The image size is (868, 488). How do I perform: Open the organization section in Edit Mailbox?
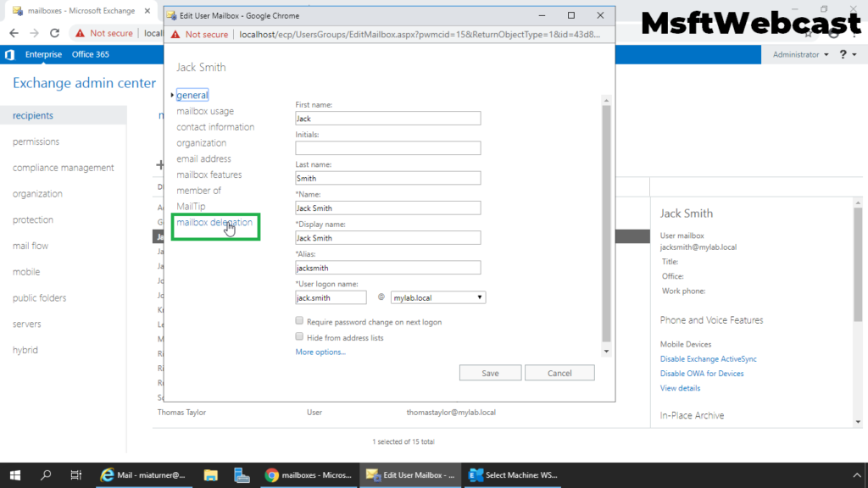[201, 142]
